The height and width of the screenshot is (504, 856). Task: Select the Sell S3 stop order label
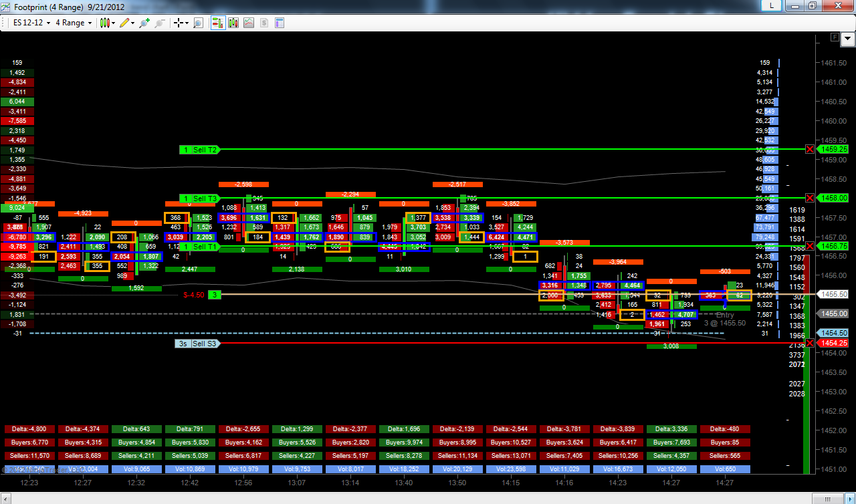click(x=198, y=344)
